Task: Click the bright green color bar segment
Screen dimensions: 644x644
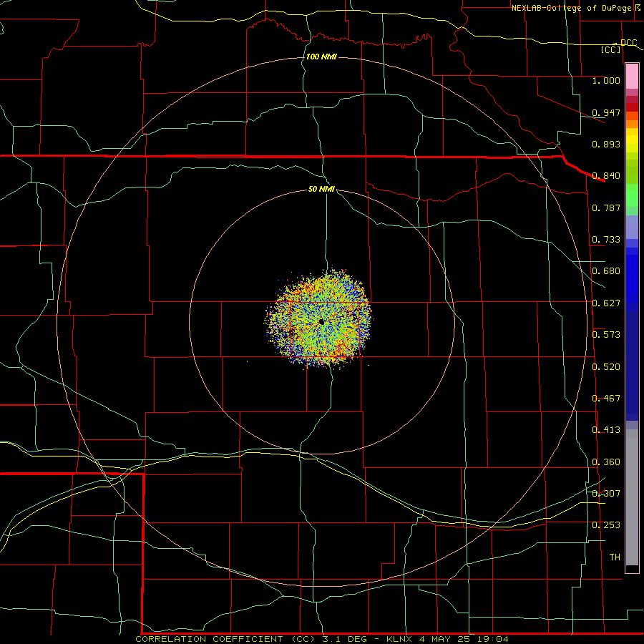Action: tap(632, 195)
